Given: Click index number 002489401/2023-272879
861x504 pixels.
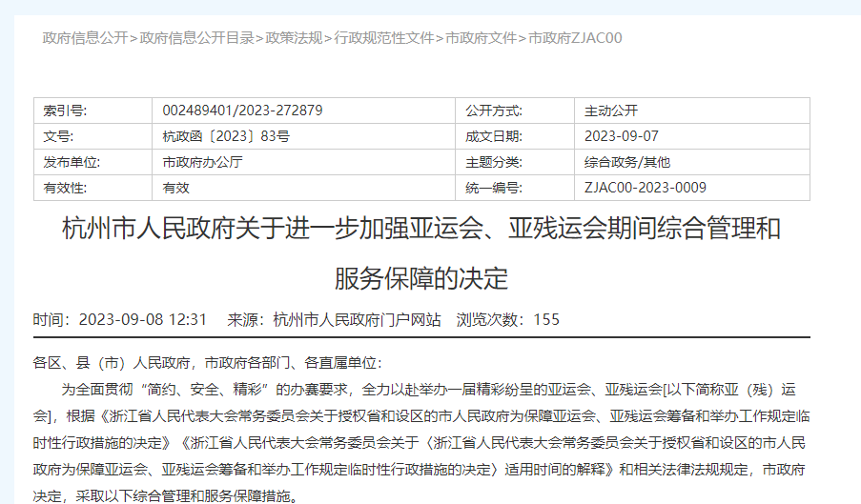Looking at the screenshot, I should 242,111.
